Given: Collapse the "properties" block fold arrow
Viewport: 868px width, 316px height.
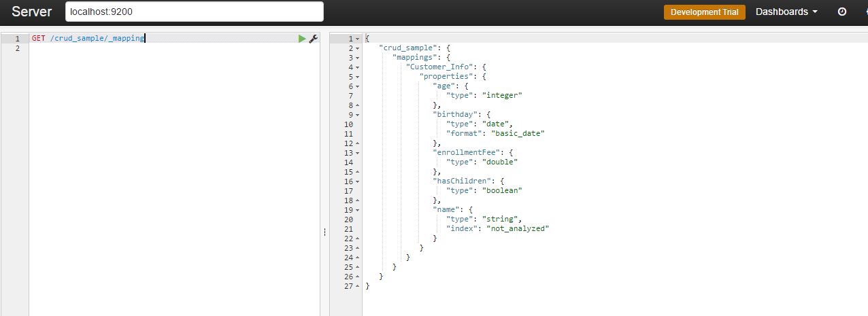Looking at the screenshot, I should click(x=358, y=77).
